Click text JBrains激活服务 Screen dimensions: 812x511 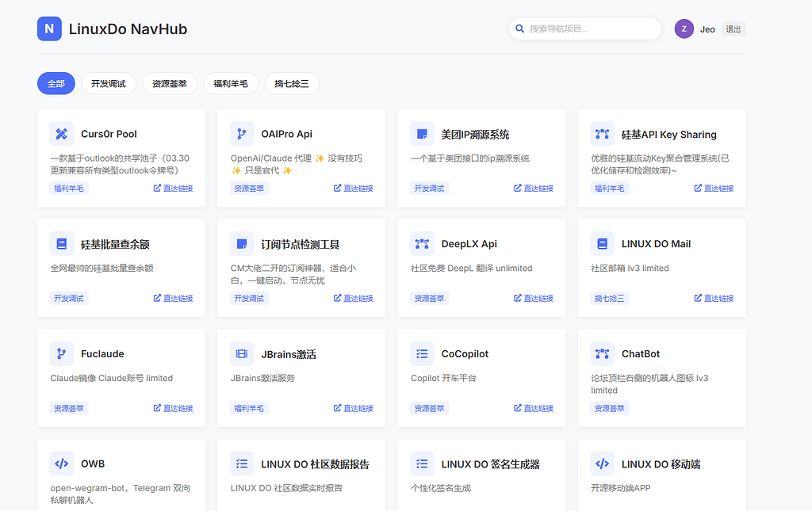(x=262, y=378)
